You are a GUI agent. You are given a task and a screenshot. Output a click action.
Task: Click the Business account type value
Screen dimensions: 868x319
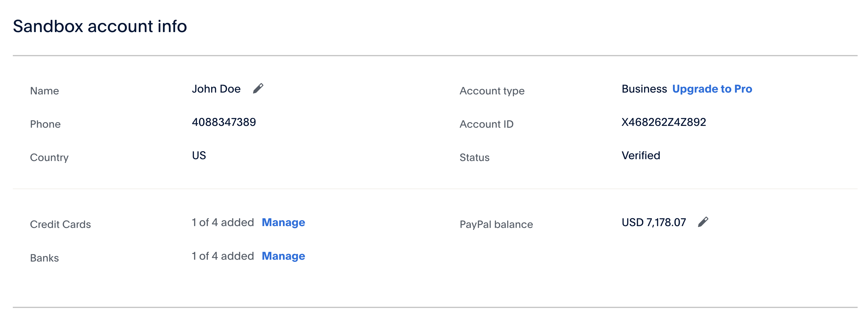click(x=644, y=89)
